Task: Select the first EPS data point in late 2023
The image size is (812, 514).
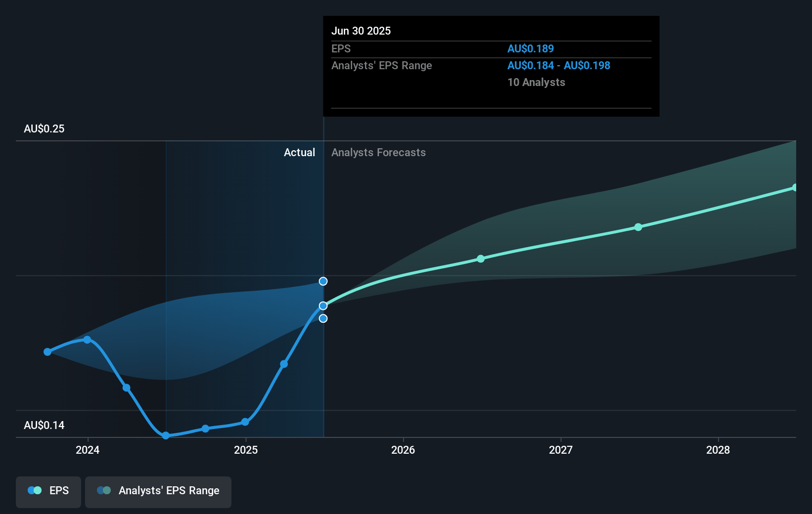Action: [47, 352]
